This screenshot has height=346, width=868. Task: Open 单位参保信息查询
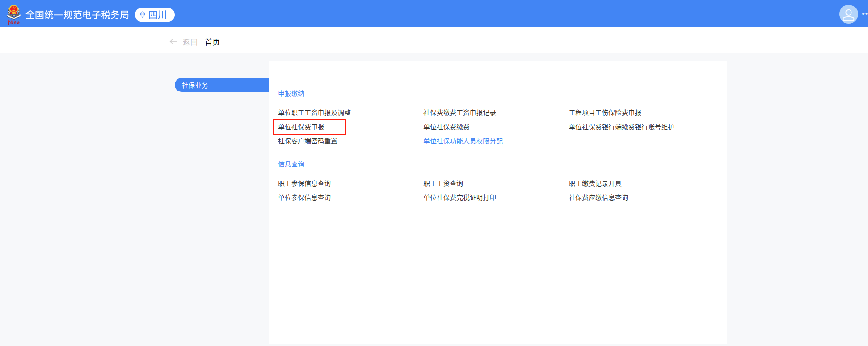pyautogui.click(x=304, y=198)
